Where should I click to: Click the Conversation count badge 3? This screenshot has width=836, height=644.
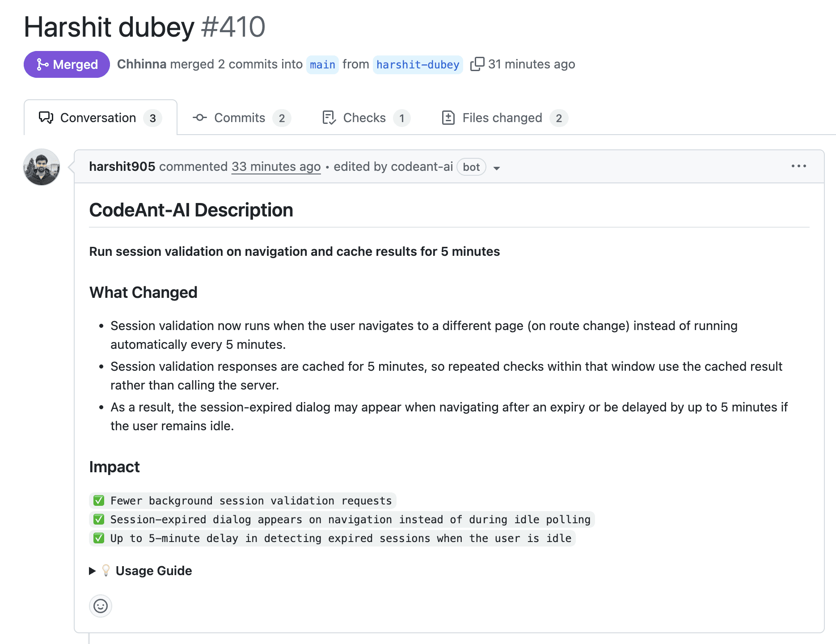tap(152, 118)
